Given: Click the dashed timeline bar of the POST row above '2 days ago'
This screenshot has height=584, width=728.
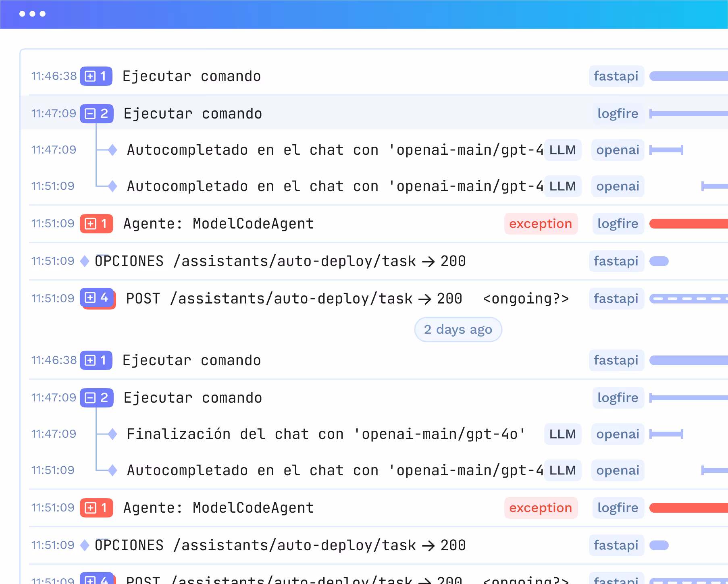Looking at the screenshot, I should [689, 299].
